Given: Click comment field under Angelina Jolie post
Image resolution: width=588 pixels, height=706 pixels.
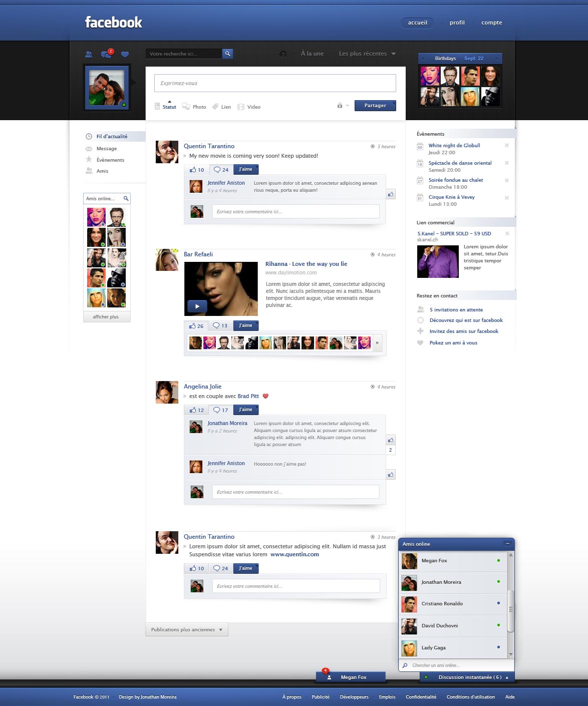Looking at the screenshot, I should [x=296, y=492].
